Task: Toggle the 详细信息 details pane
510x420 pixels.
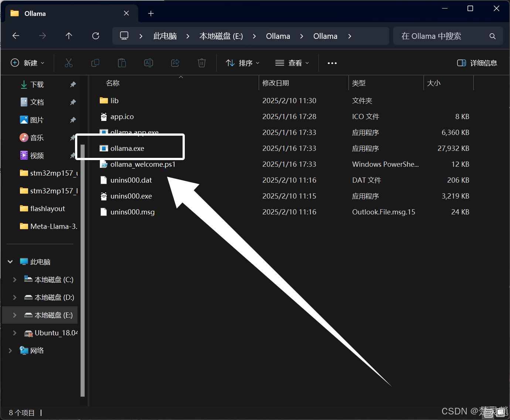Action: pyautogui.click(x=477, y=63)
